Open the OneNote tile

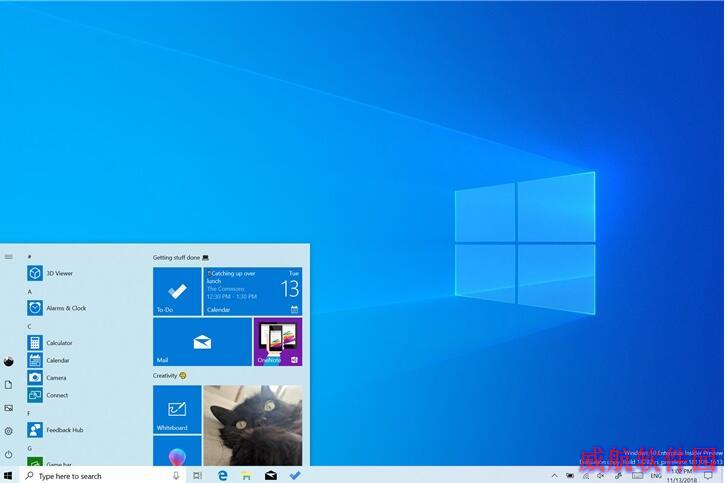(x=278, y=342)
